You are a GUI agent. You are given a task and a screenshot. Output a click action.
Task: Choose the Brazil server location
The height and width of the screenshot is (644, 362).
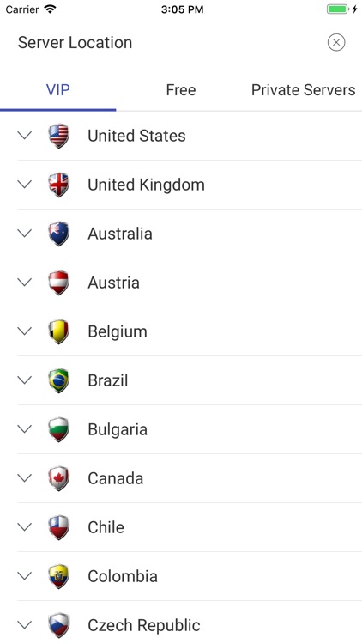click(190, 380)
